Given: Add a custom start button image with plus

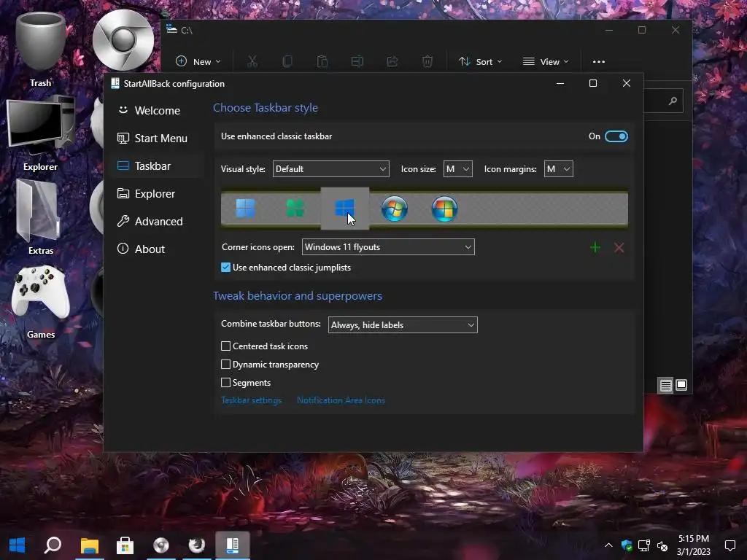Looking at the screenshot, I should pyautogui.click(x=595, y=248).
